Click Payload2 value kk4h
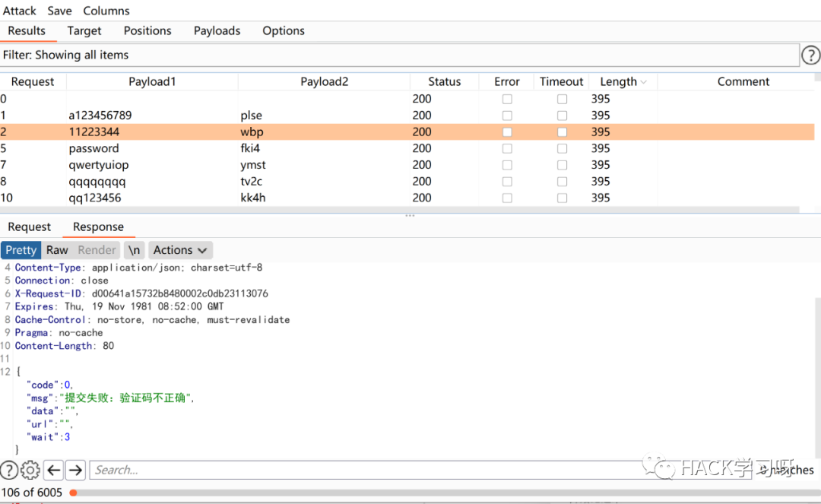The image size is (821, 504). (253, 198)
